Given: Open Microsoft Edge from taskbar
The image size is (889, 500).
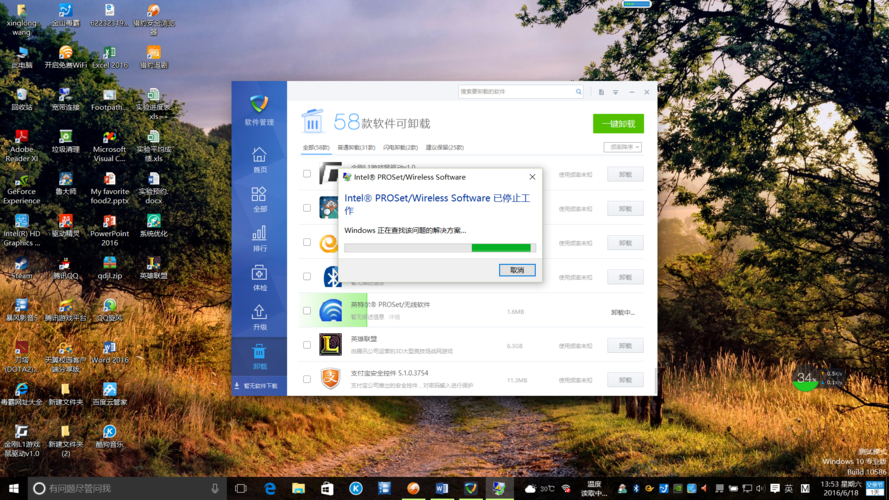Looking at the screenshot, I should tap(270, 488).
